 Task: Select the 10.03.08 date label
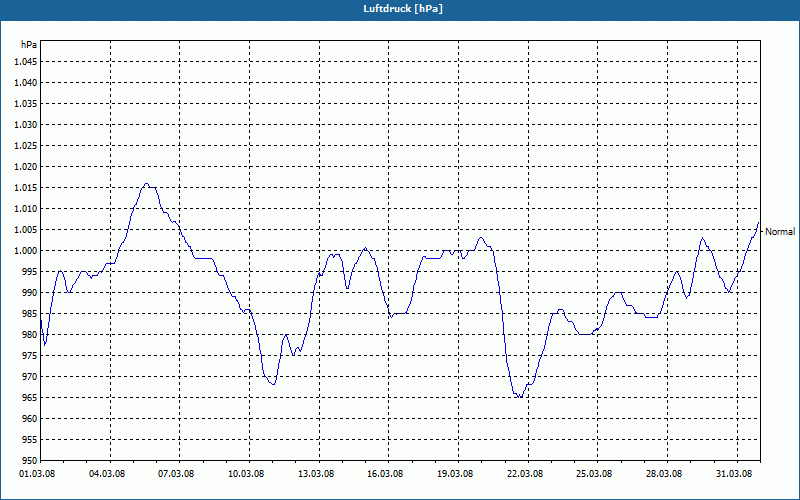coord(246,473)
